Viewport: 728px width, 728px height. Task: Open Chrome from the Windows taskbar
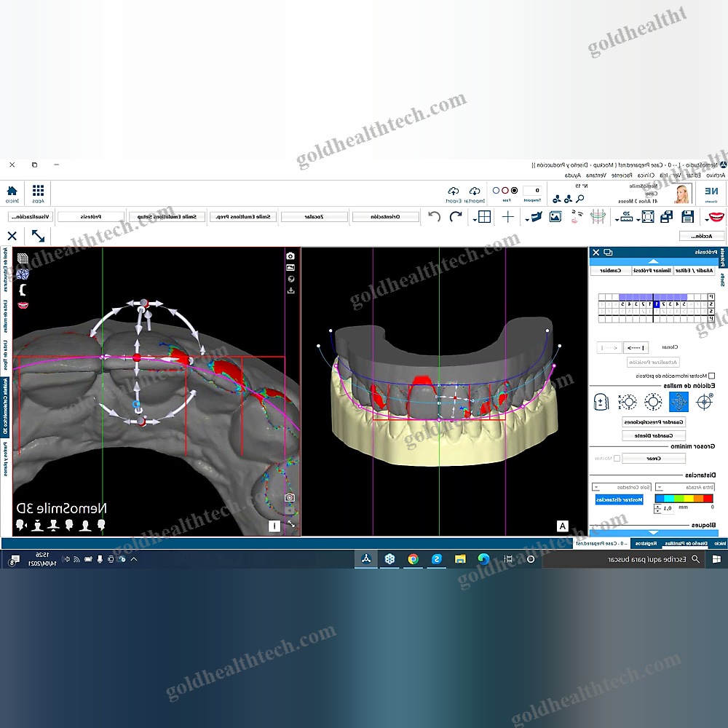(x=413, y=559)
